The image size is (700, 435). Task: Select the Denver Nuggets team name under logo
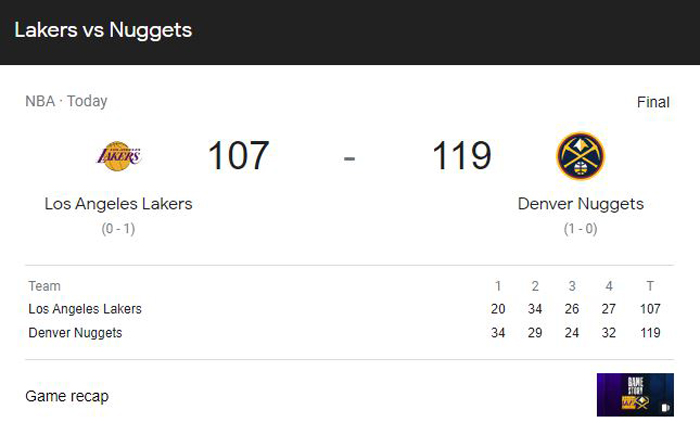pyautogui.click(x=580, y=204)
